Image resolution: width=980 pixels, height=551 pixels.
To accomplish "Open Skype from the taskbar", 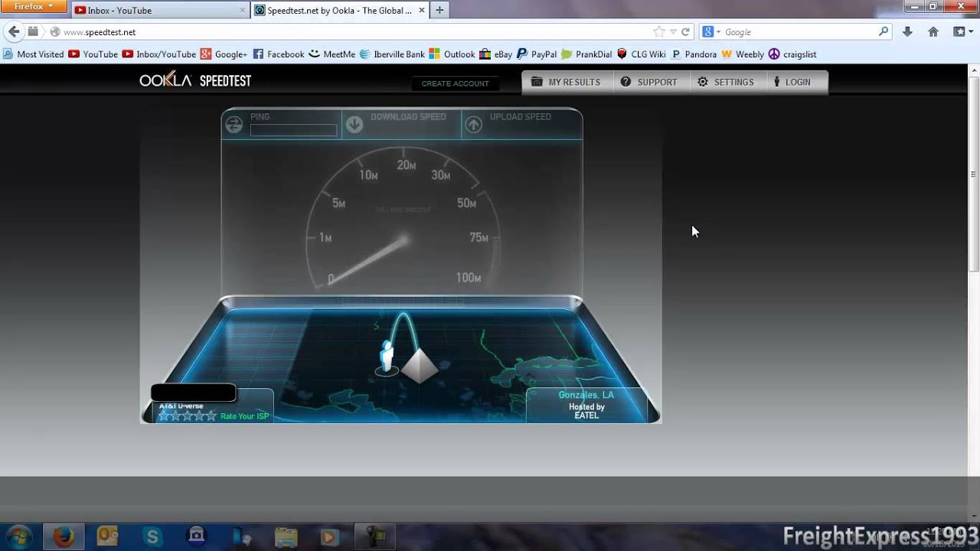I will tap(152, 536).
